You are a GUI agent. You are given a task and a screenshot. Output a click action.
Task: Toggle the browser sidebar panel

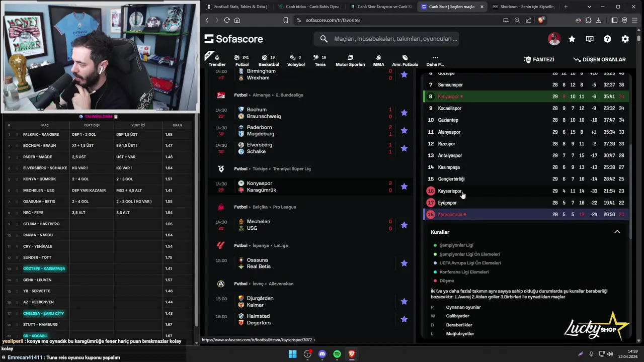point(614,20)
